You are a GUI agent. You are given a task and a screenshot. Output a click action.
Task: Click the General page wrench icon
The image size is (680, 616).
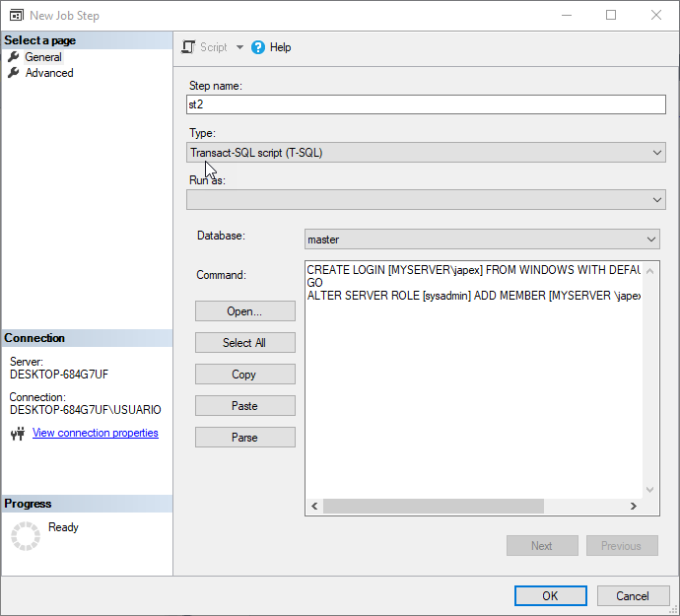[x=14, y=57]
